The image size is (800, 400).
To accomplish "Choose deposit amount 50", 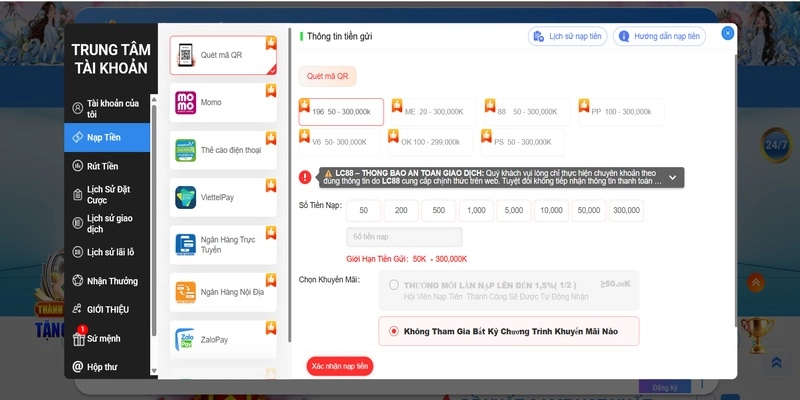I will point(363,210).
